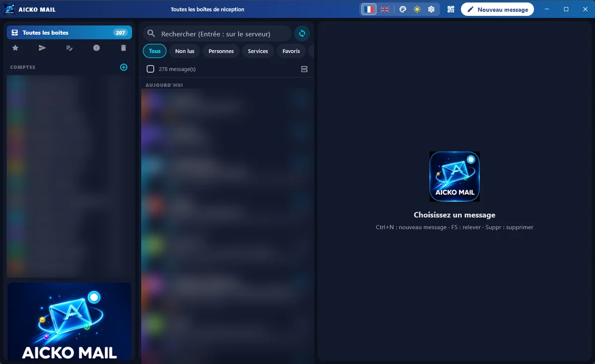Open starred favorites folder icon
Viewport: 595px width, 364px height.
click(x=15, y=48)
